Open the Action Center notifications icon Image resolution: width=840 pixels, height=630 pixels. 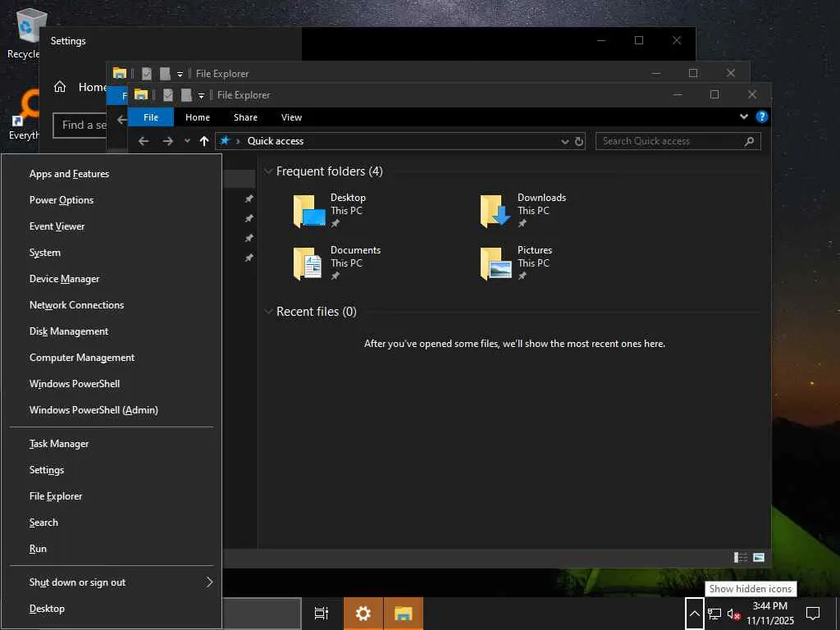click(813, 614)
